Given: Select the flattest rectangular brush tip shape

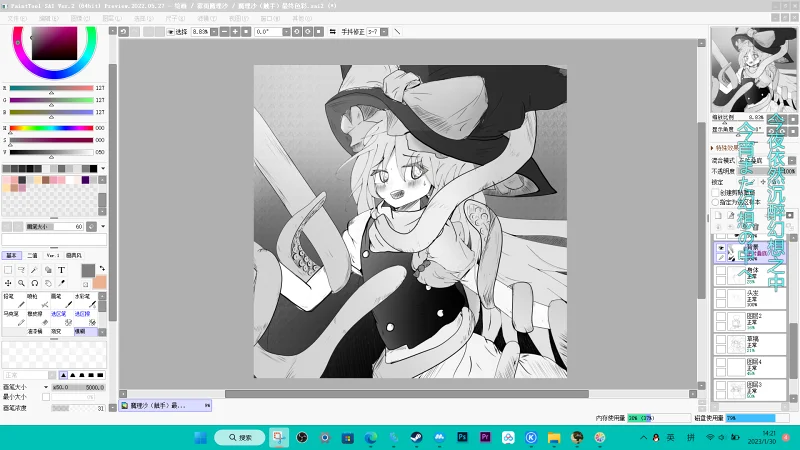Looking at the screenshot, I should (x=101, y=375).
